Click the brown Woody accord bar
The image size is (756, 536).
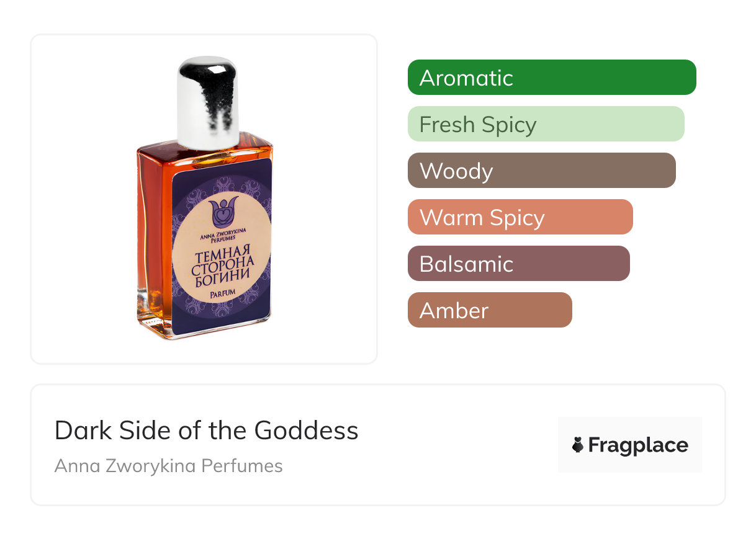pyautogui.click(x=541, y=171)
